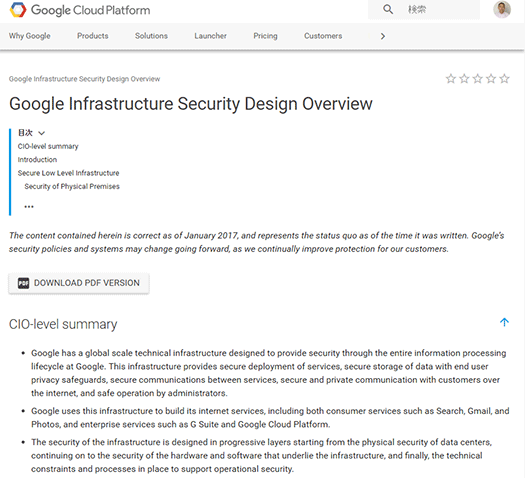
Task: Click the breadcrumb Google Infrastructure Security Design Overview
Action: point(84,79)
